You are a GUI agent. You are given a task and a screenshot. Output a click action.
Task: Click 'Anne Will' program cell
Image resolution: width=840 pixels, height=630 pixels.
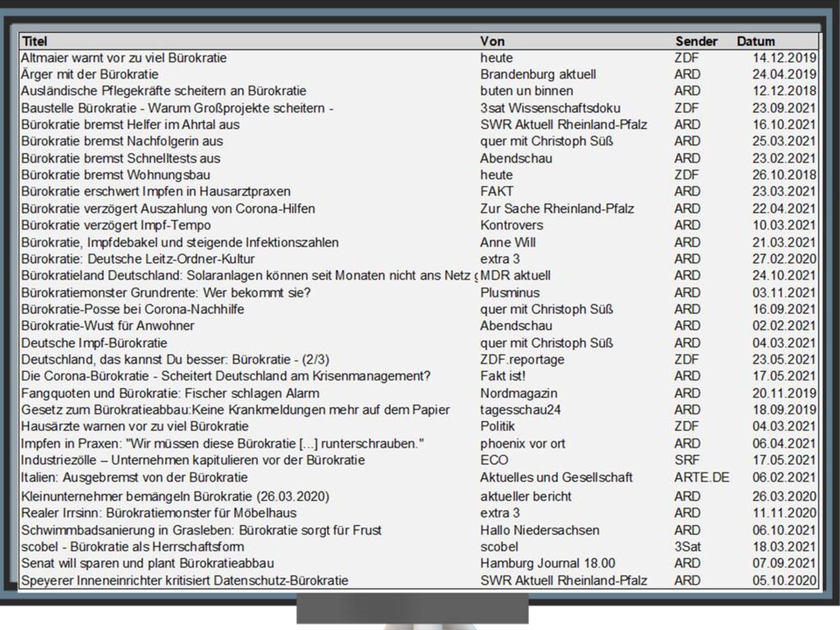coord(507,243)
